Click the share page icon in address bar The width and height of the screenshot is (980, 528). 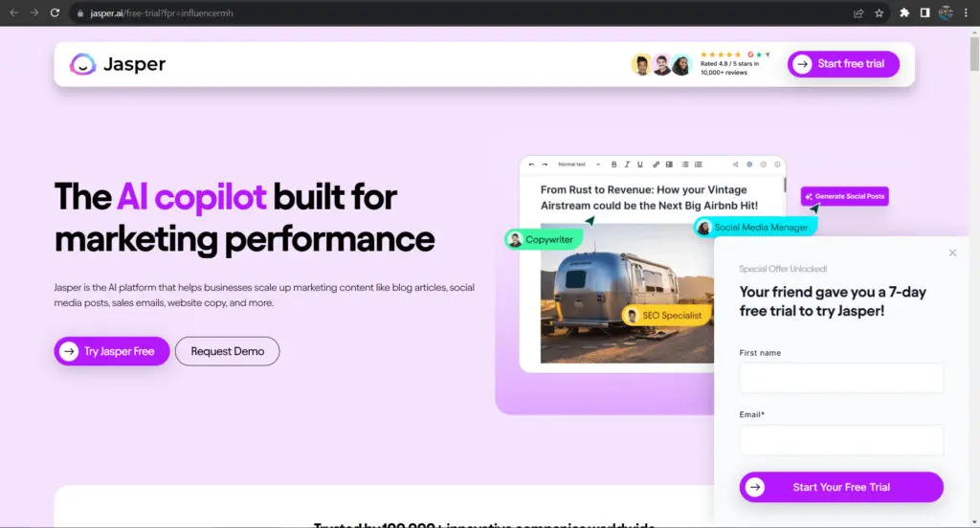click(858, 13)
